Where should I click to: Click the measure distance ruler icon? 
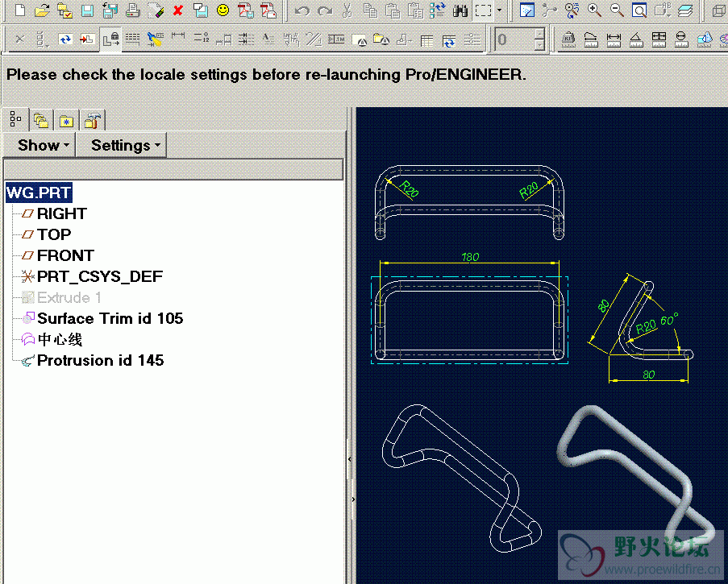(614, 40)
